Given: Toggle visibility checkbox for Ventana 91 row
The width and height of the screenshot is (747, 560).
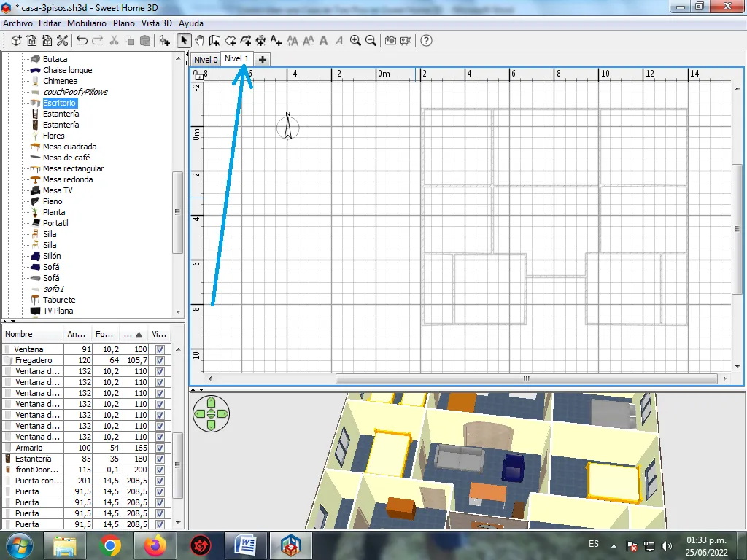Looking at the screenshot, I should [x=160, y=349].
